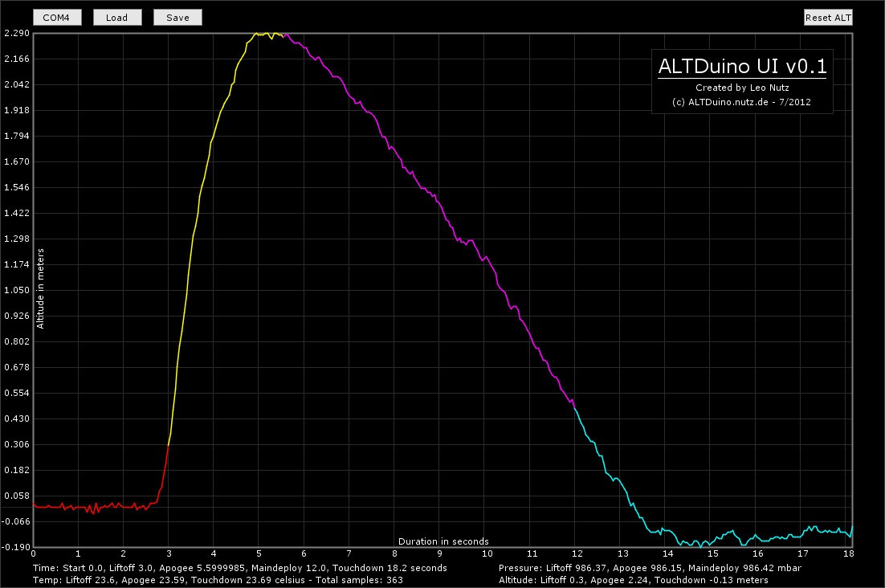885x588 pixels.
Task: Click the Altitude status line with Touchdown value
Action: coord(634,579)
